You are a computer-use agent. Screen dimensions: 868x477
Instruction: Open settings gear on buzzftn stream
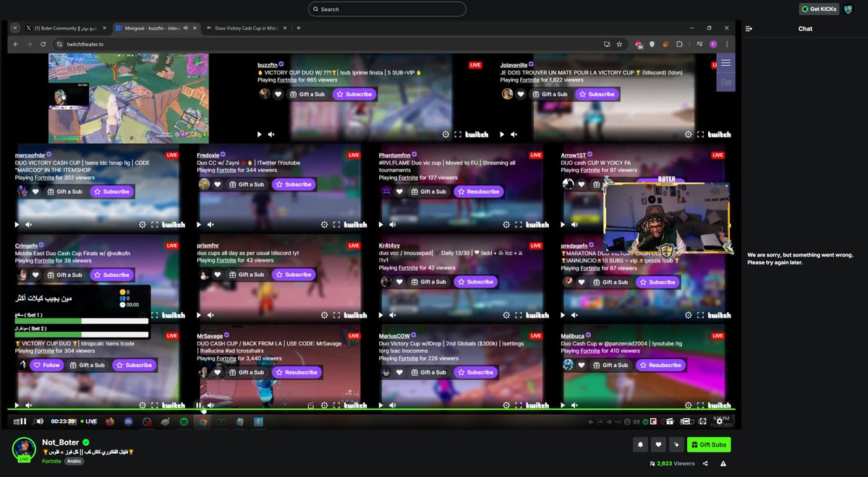pyautogui.click(x=446, y=134)
